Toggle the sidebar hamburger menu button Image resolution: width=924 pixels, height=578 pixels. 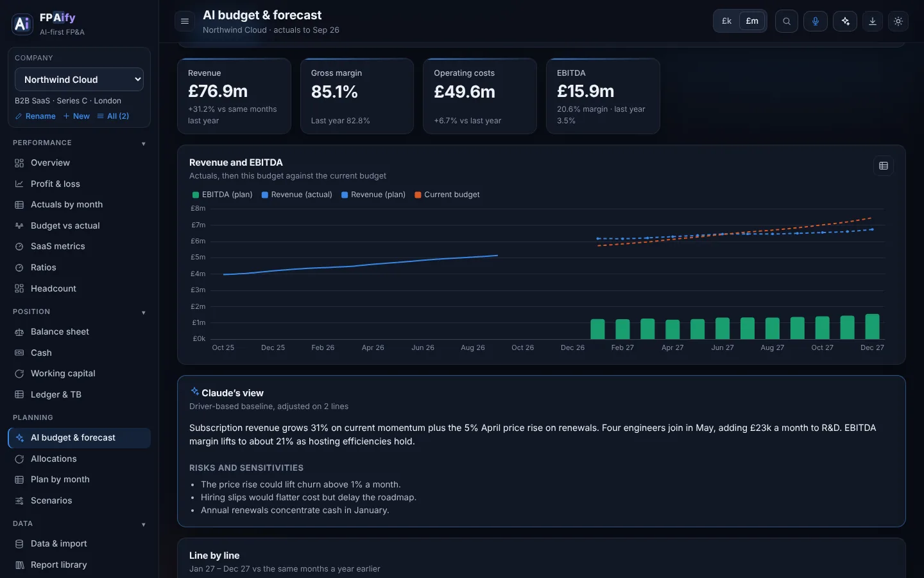(185, 21)
